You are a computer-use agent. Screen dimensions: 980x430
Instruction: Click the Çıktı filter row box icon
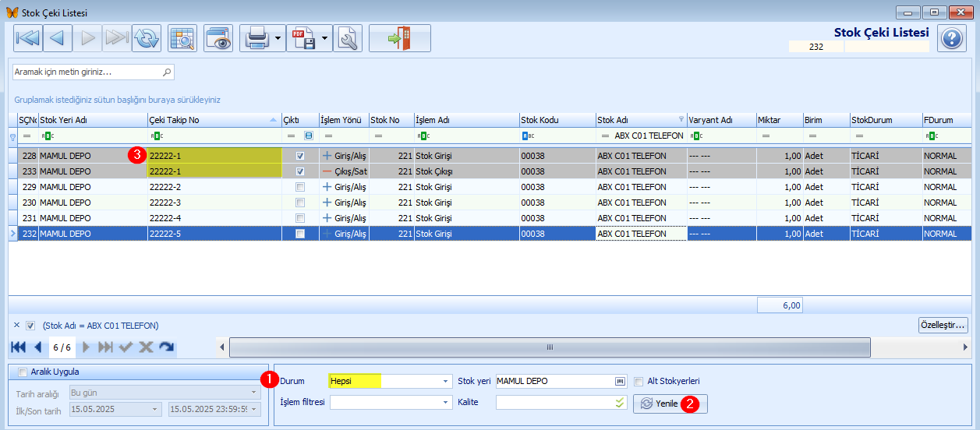coord(308,136)
